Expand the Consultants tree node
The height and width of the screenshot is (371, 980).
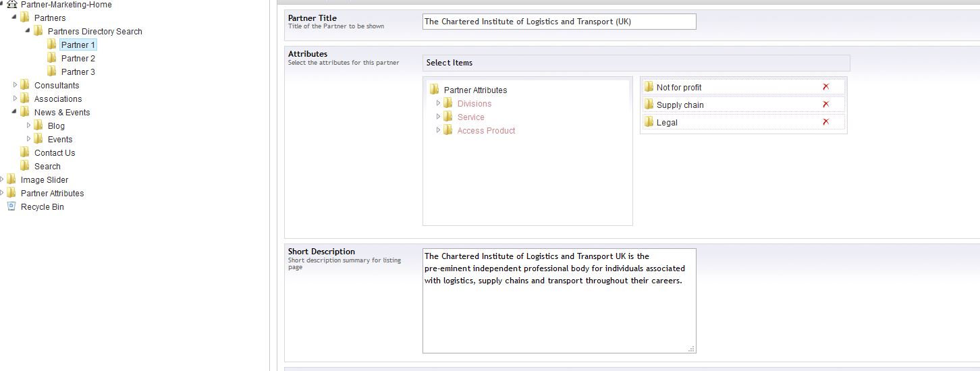pos(15,85)
